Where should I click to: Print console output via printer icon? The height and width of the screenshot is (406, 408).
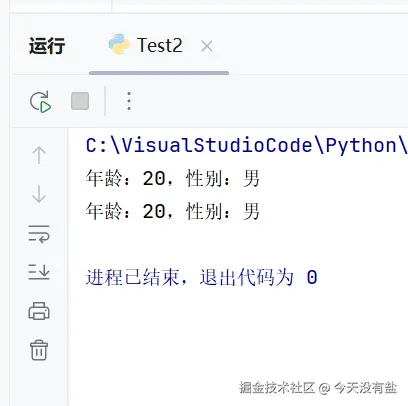(x=39, y=311)
